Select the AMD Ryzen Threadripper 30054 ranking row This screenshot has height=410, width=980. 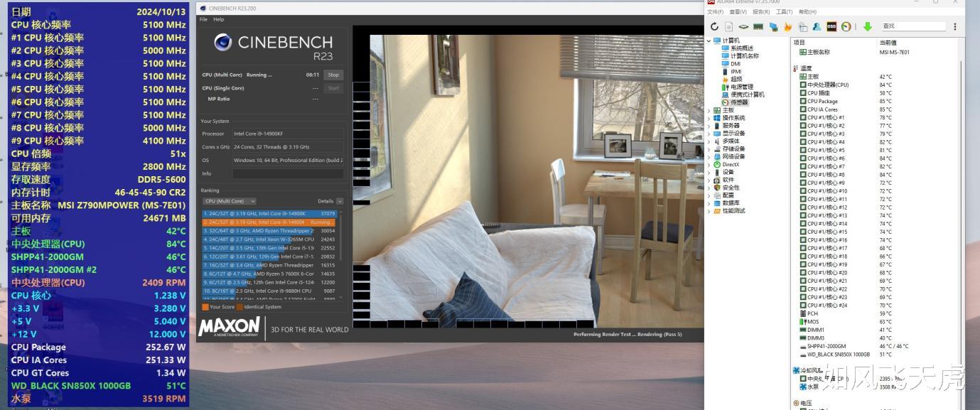click(269, 230)
